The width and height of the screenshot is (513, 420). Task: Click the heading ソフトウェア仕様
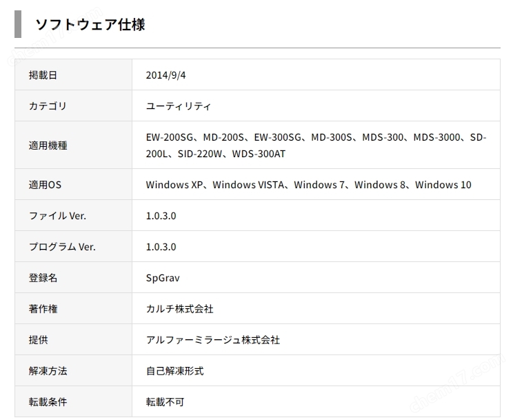[x=90, y=25]
